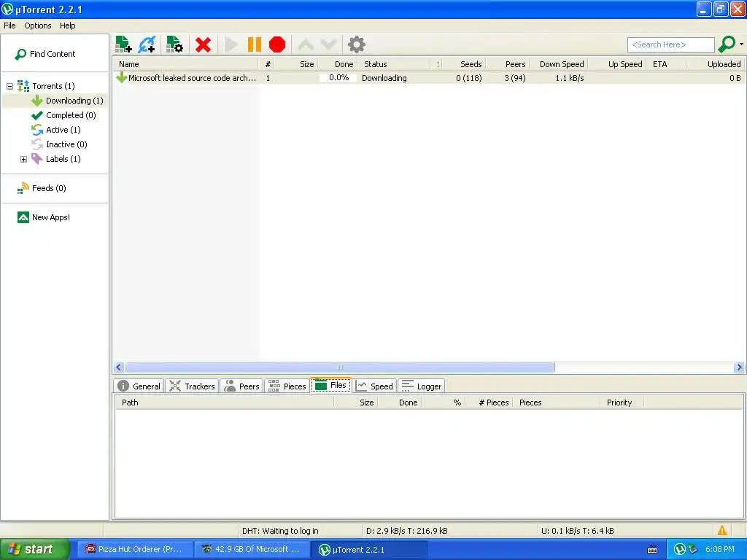Select Completed (0) category

point(63,115)
